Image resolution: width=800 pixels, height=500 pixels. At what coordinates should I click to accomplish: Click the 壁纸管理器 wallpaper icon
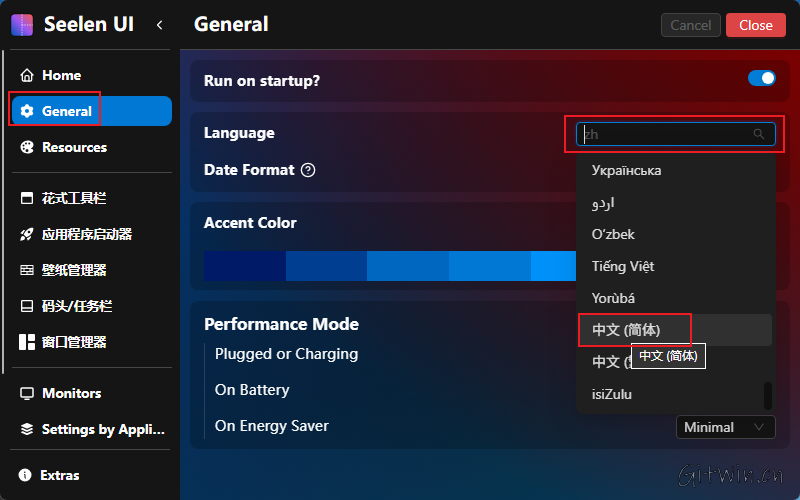click(27, 270)
